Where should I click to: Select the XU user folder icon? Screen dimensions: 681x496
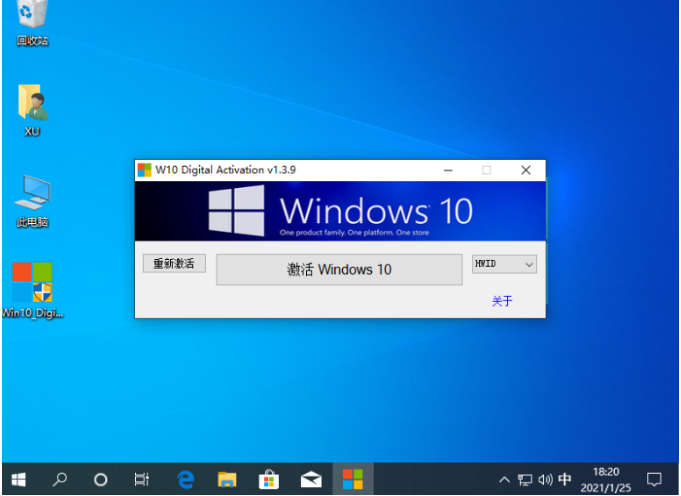32,107
